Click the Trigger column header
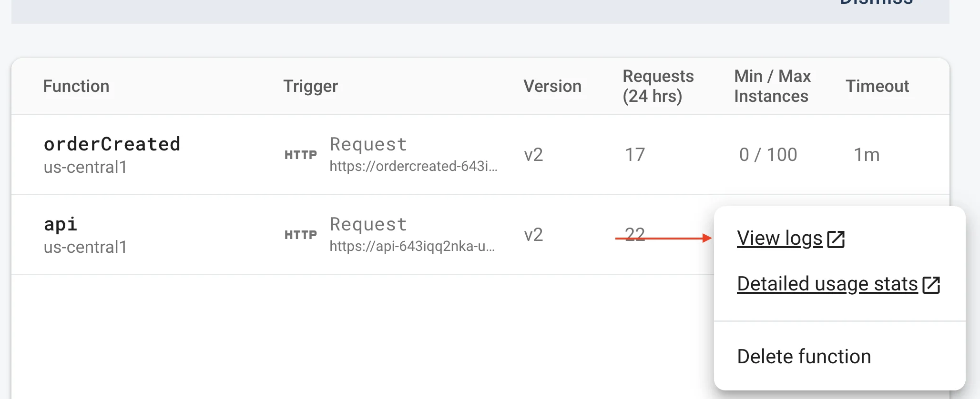 (x=310, y=86)
